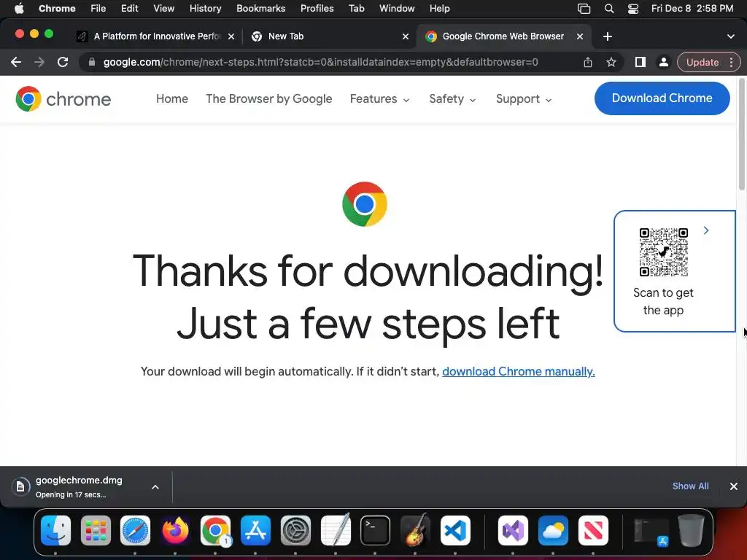Image resolution: width=747 pixels, height=560 pixels.
Task: Open the Weather app from the Dock
Action: [x=553, y=530]
